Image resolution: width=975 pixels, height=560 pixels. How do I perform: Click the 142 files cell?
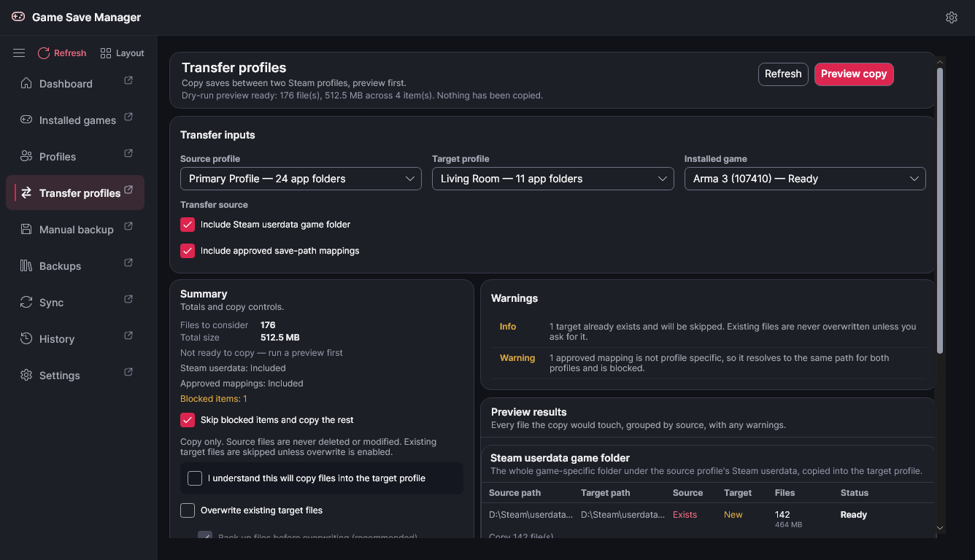click(x=783, y=515)
